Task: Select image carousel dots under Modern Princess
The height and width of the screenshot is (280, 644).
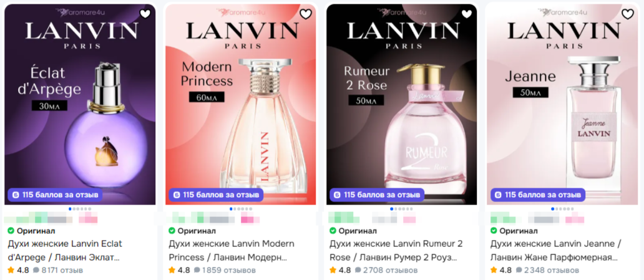Action: 241,209
